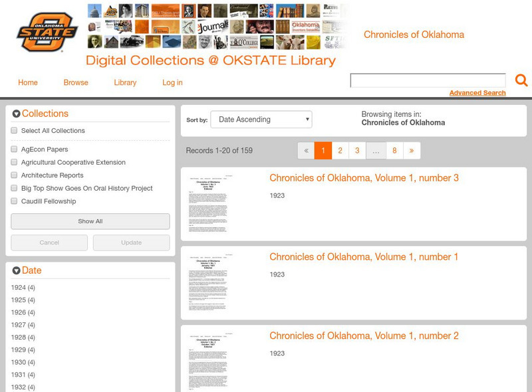
Task: Check Big Top Show Goes On collection
Action: 14,188
